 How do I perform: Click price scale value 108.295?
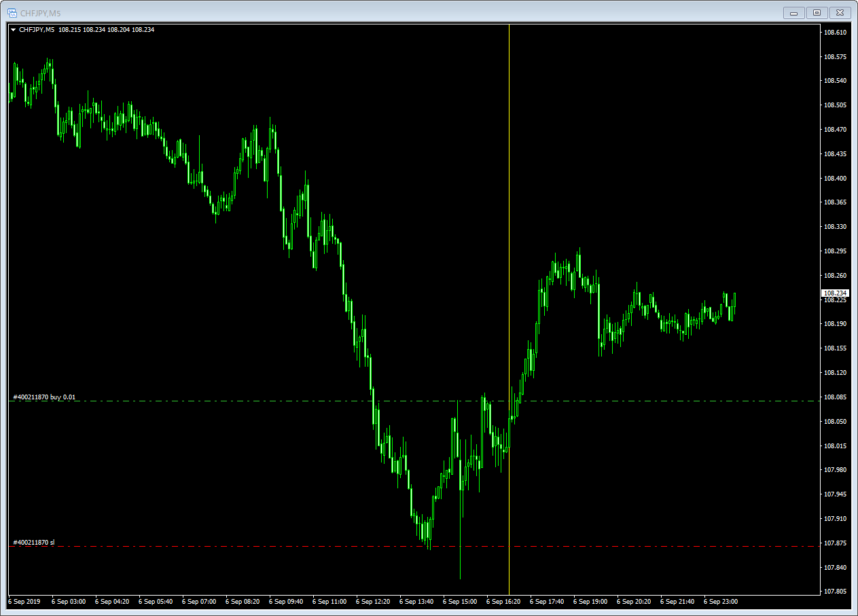[835, 251]
